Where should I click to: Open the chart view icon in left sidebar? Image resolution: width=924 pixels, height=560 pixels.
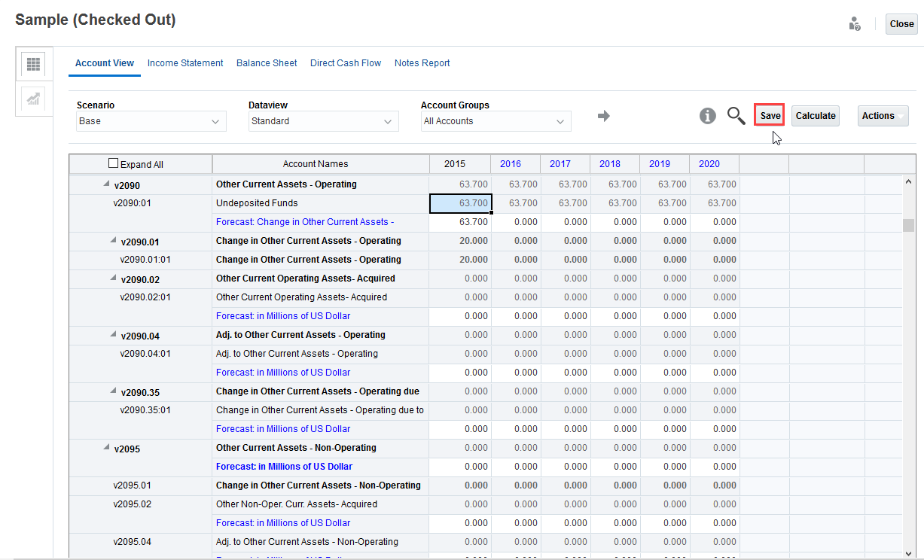pos(34,99)
